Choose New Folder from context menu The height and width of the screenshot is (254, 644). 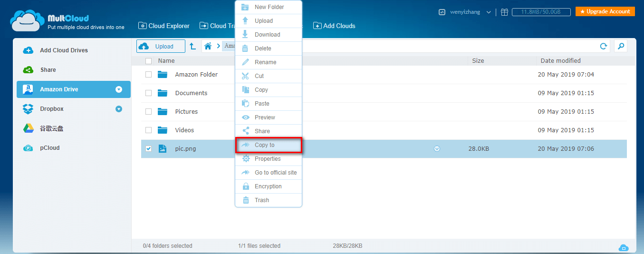(269, 7)
